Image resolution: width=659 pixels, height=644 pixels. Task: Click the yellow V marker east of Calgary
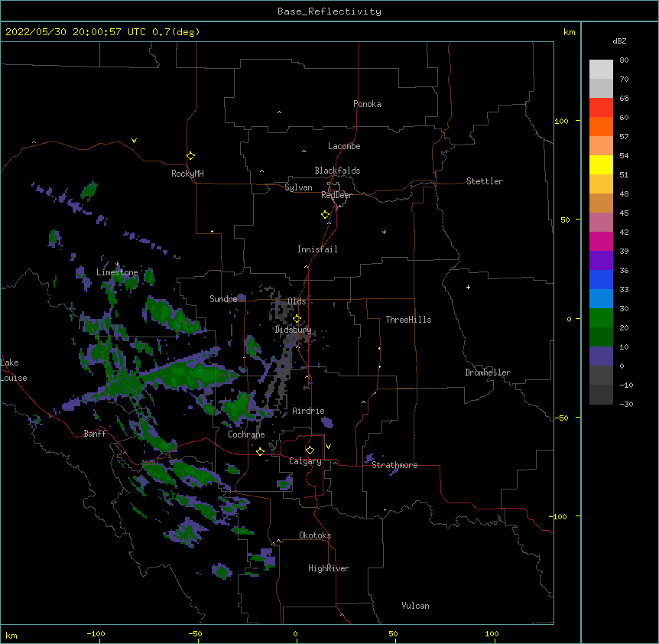point(328,447)
